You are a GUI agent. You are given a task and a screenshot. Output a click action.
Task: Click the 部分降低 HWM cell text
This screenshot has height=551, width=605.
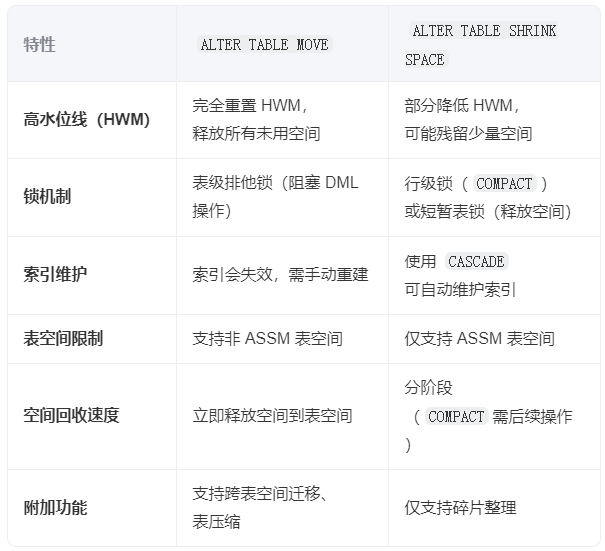pyautogui.click(x=462, y=105)
